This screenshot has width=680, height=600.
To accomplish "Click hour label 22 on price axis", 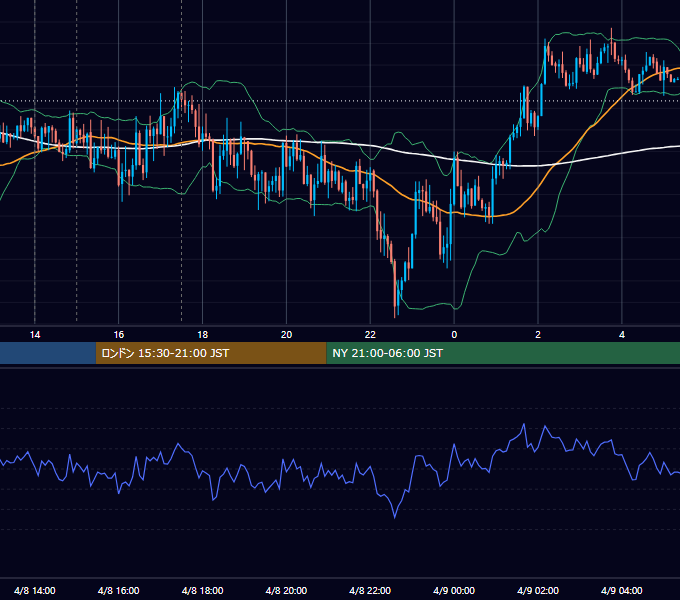I will pyautogui.click(x=370, y=335).
